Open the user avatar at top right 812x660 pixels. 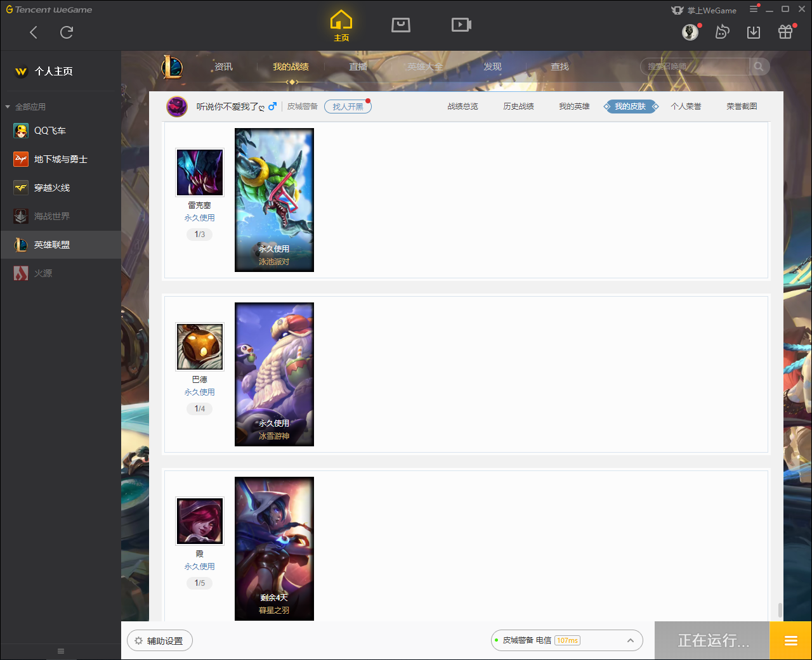click(690, 32)
